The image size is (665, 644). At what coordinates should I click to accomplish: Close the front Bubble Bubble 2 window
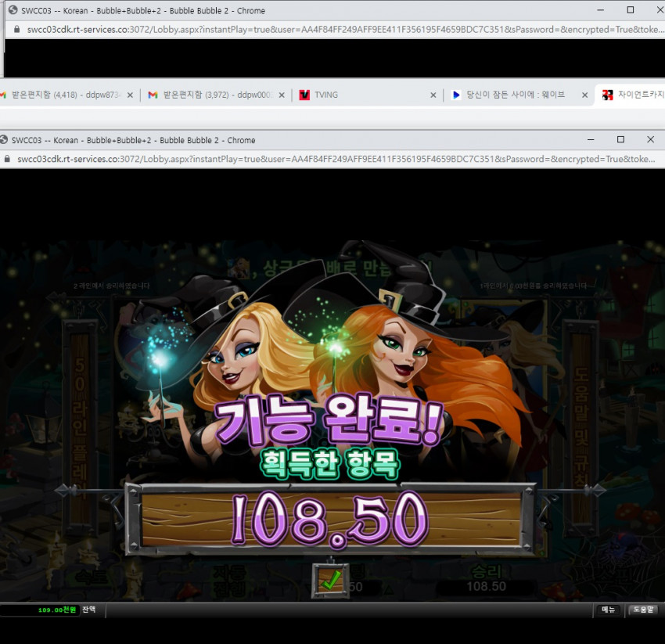tap(651, 139)
